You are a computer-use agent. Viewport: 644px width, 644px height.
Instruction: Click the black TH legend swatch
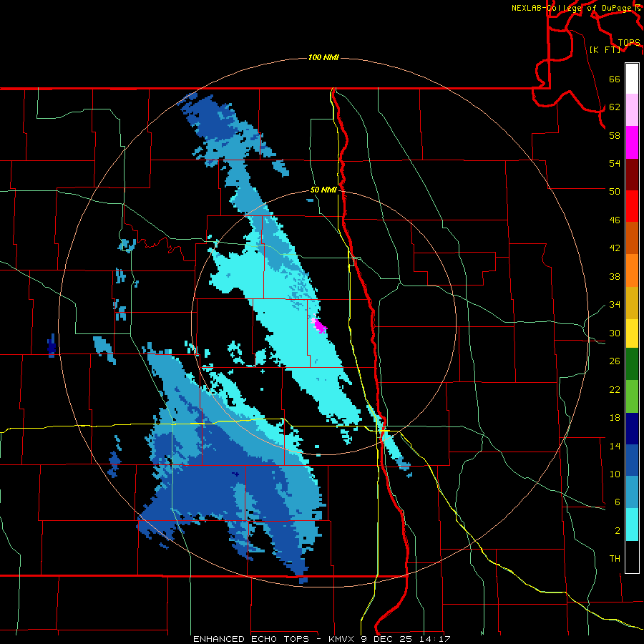[632, 556]
